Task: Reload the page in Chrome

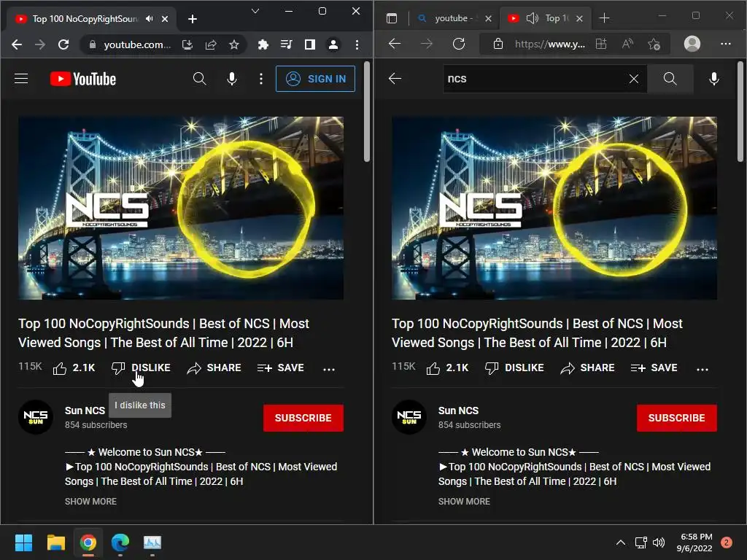Action: (x=63, y=44)
